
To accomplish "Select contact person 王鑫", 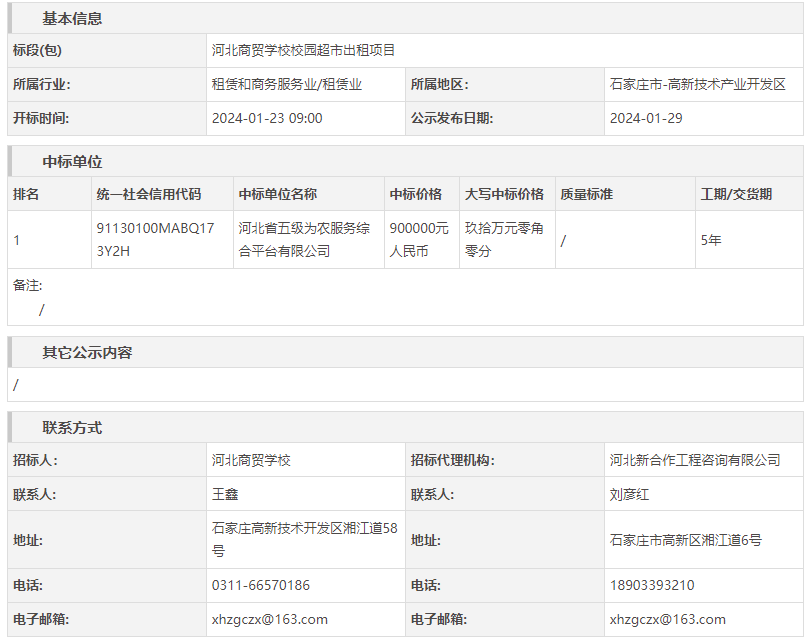I will [225, 494].
